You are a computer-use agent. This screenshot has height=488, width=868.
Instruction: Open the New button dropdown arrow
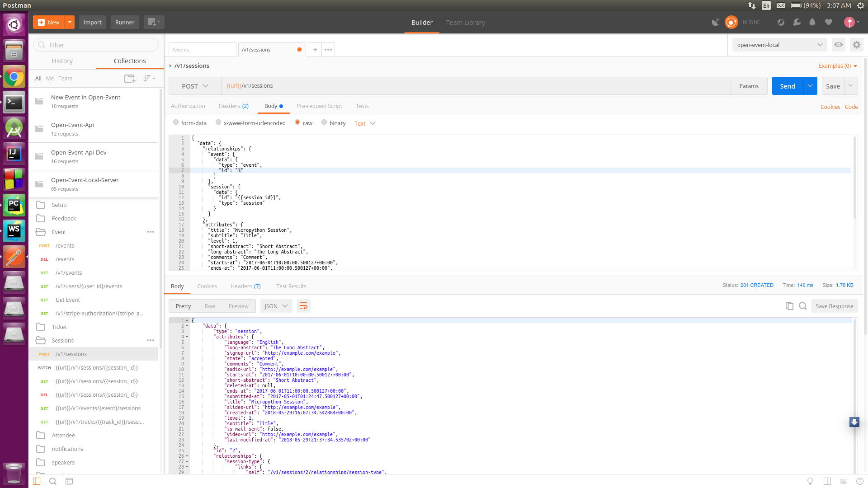pyautogui.click(x=70, y=22)
